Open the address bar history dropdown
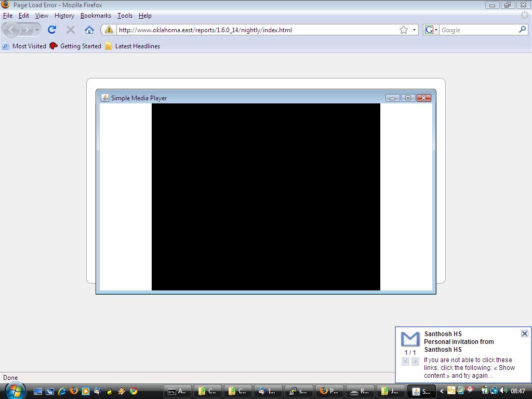This screenshot has width=532, height=399. pyautogui.click(x=414, y=30)
